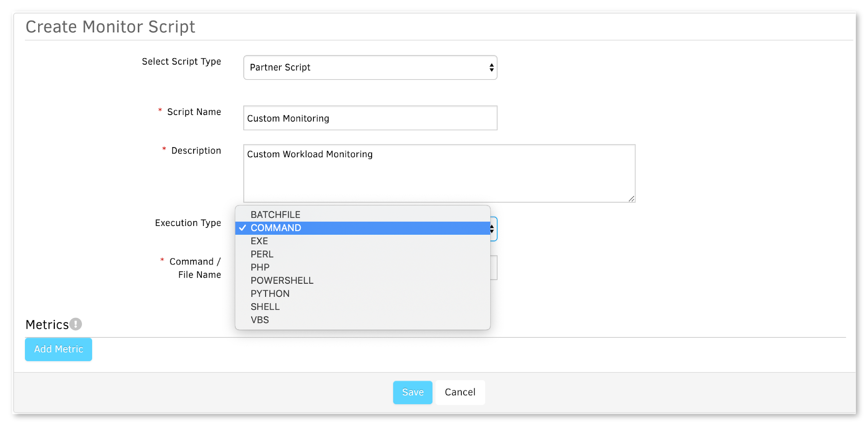This screenshot has width=868, height=427.
Task: Pick PYTHON from the list
Action: [362, 294]
